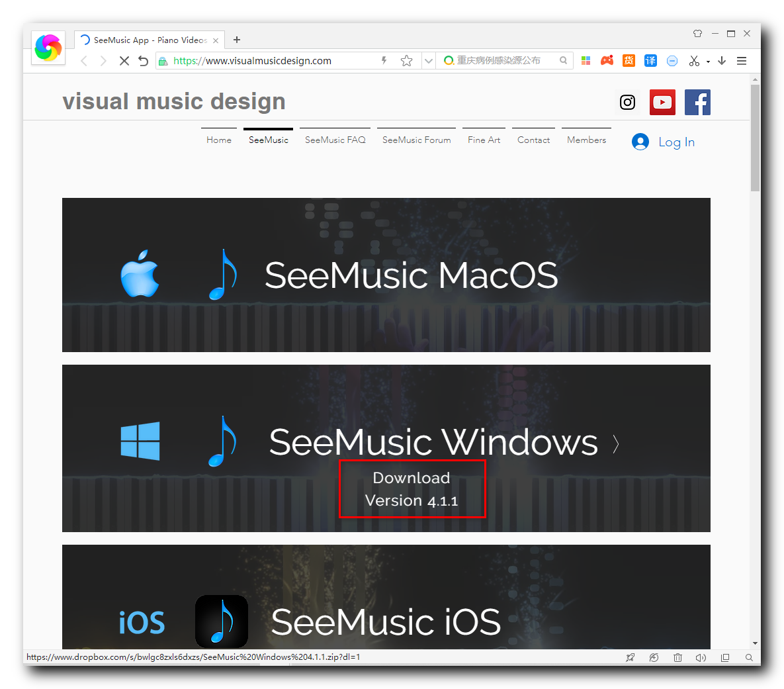784x689 pixels.
Task: Open the translate tool in the browser toolbar
Action: [x=650, y=60]
